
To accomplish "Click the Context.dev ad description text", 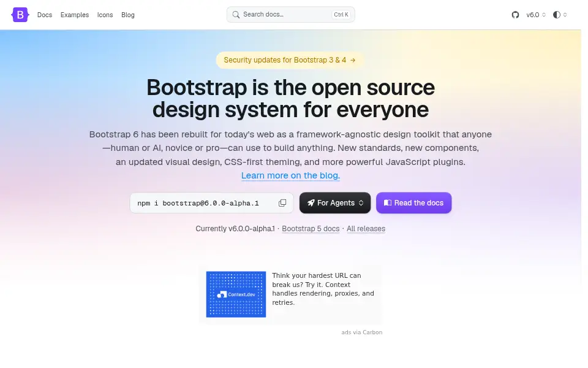I will click(323, 289).
